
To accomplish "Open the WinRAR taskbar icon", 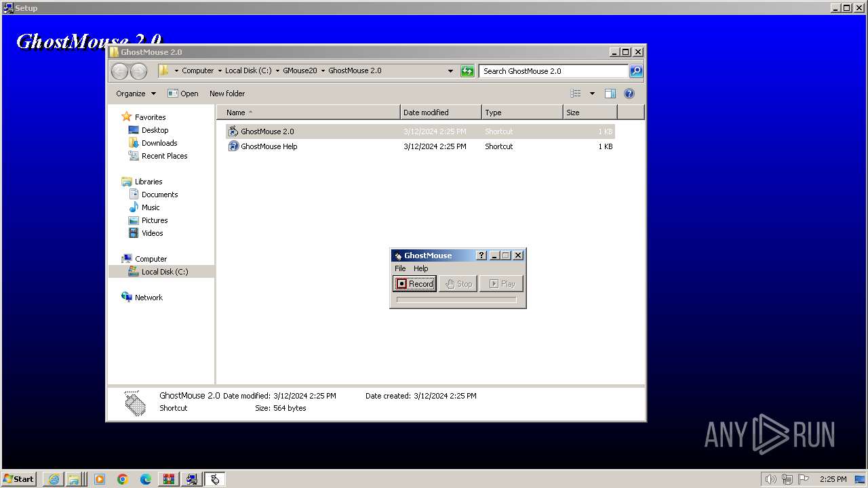I will tap(169, 479).
